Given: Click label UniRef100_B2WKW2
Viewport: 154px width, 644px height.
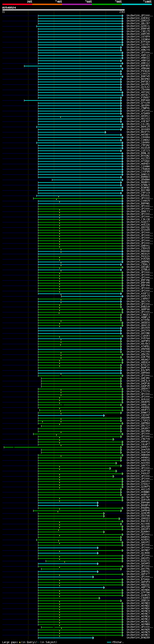Looking at the screenshot, I should point(138,188).
